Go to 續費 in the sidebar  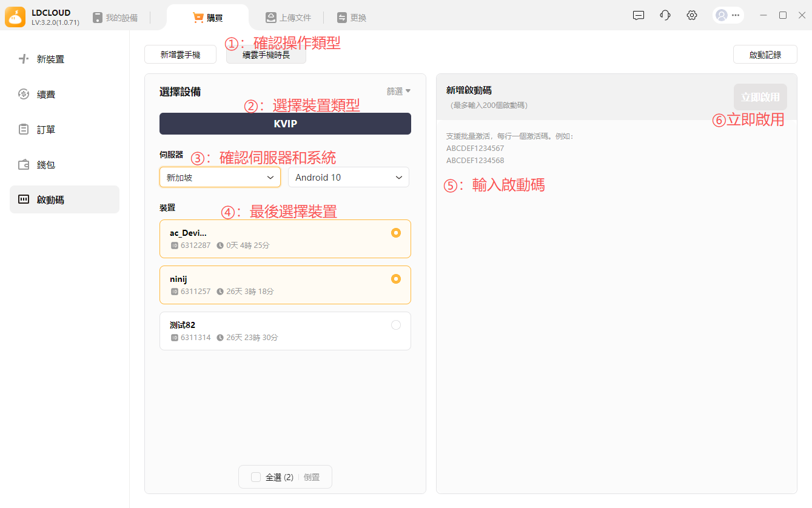pyautogui.click(x=46, y=95)
